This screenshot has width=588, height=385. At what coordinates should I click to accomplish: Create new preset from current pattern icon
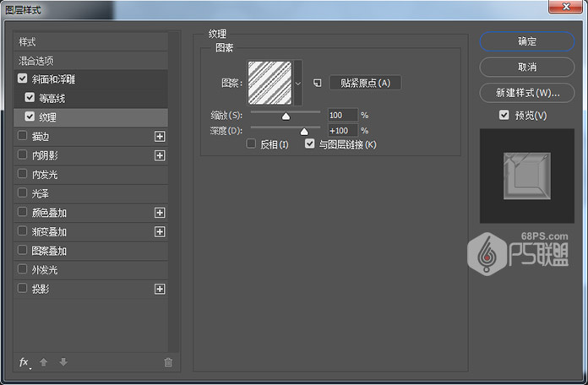coord(318,83)
